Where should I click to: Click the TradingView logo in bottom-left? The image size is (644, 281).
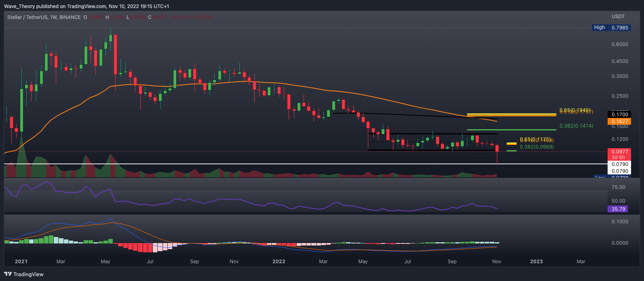tap(24, 274)
